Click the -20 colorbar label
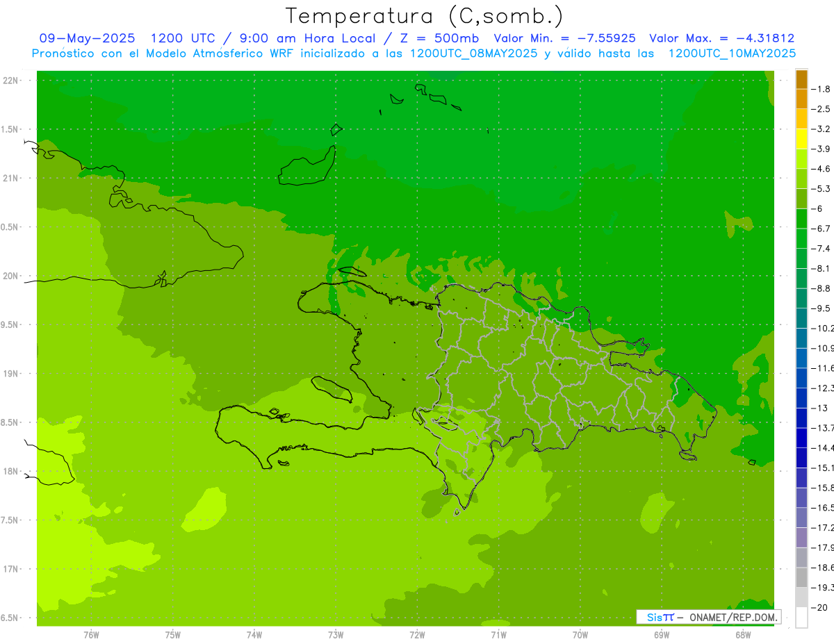This screenshot has height=644, width=834. pyautogui.click(x=820, y=607)
